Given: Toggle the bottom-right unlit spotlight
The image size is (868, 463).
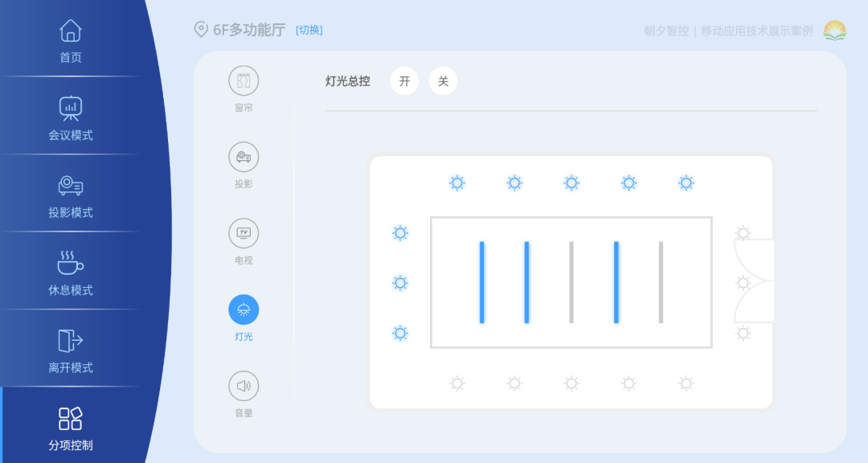Looking at the screenshot, I should pos(686,383).
